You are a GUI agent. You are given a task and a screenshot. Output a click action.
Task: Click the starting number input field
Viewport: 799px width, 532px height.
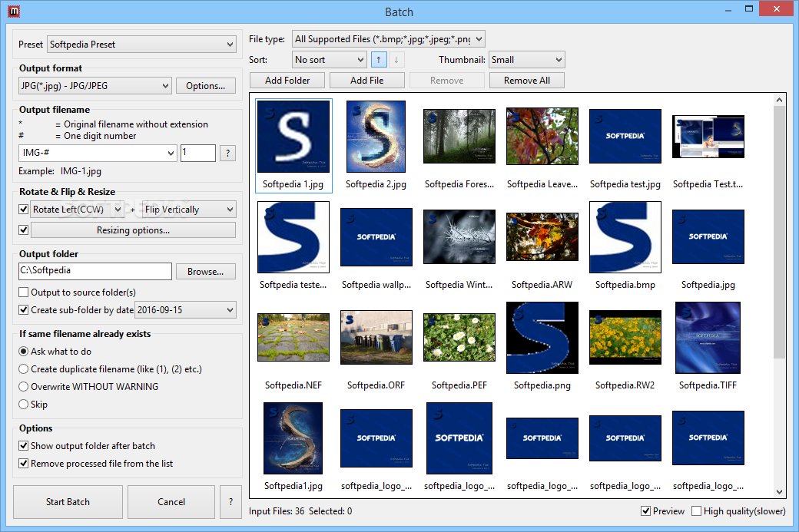tap(197, 153)
